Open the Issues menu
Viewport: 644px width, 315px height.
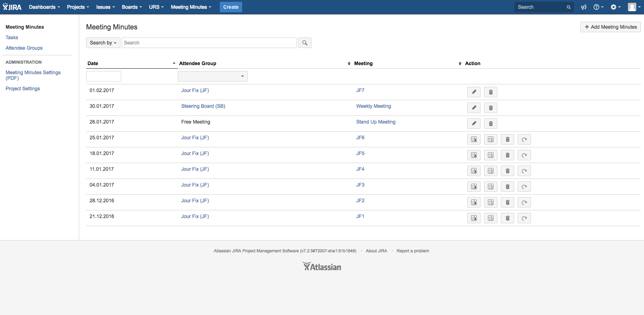pyautogui.click(x=106, y=7)
